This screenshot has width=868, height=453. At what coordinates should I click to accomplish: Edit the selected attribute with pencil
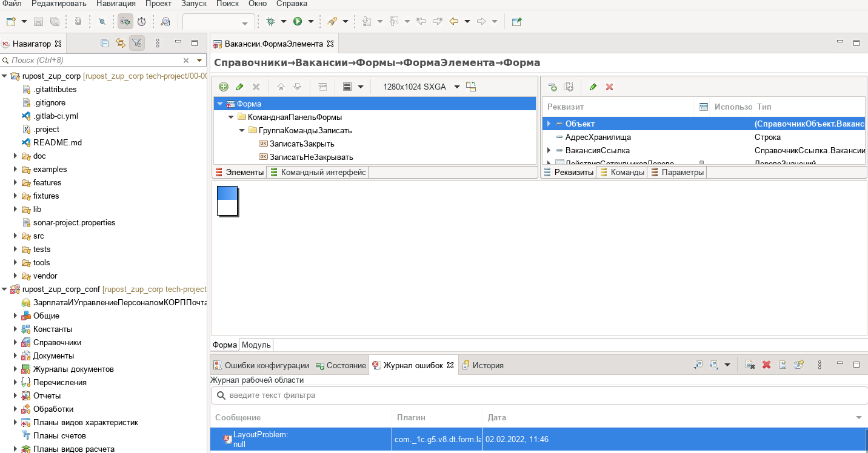[593, 87]
